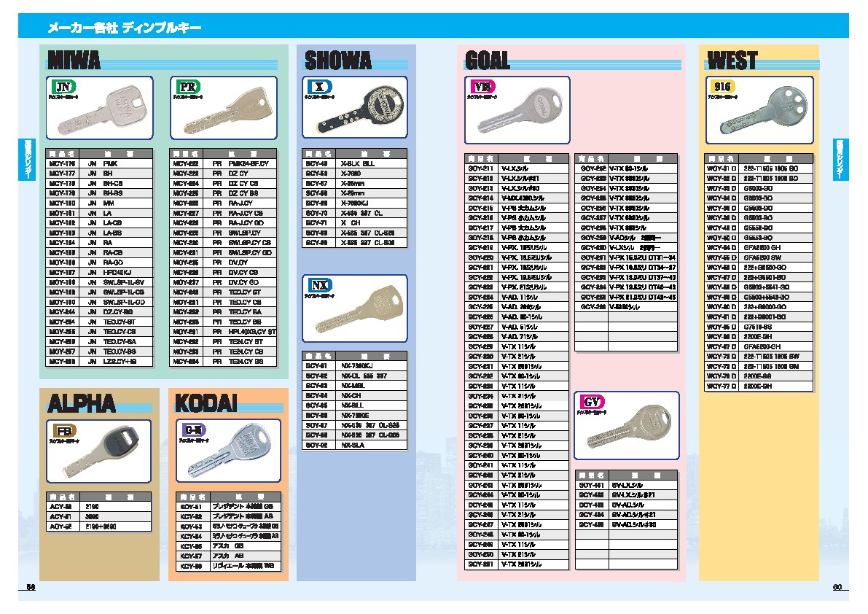Select the purple G-N badge under KODAI

194,430
